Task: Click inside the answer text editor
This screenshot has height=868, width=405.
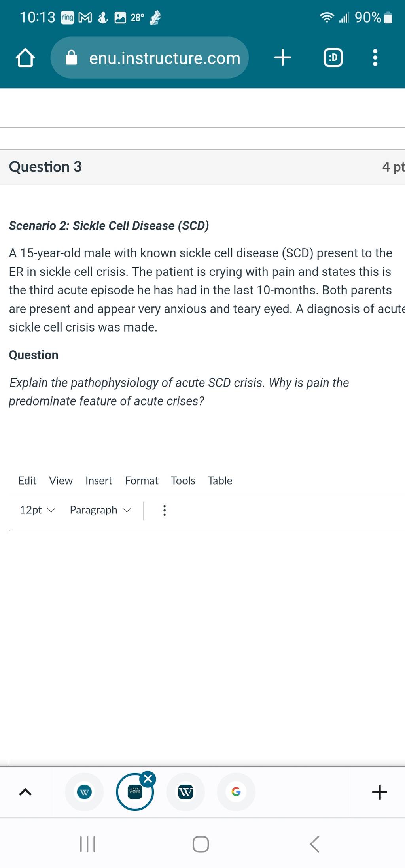Action: pos(207,648)
